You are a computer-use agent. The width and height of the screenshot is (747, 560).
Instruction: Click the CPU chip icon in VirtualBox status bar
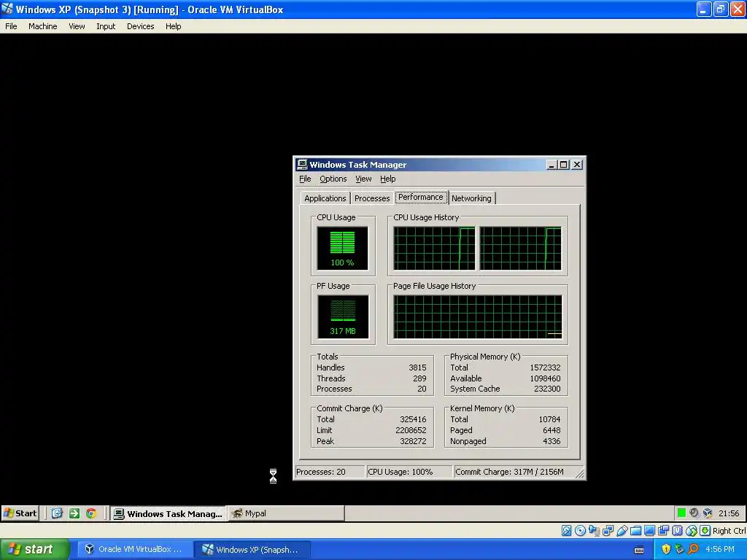(x=677, y=531)
